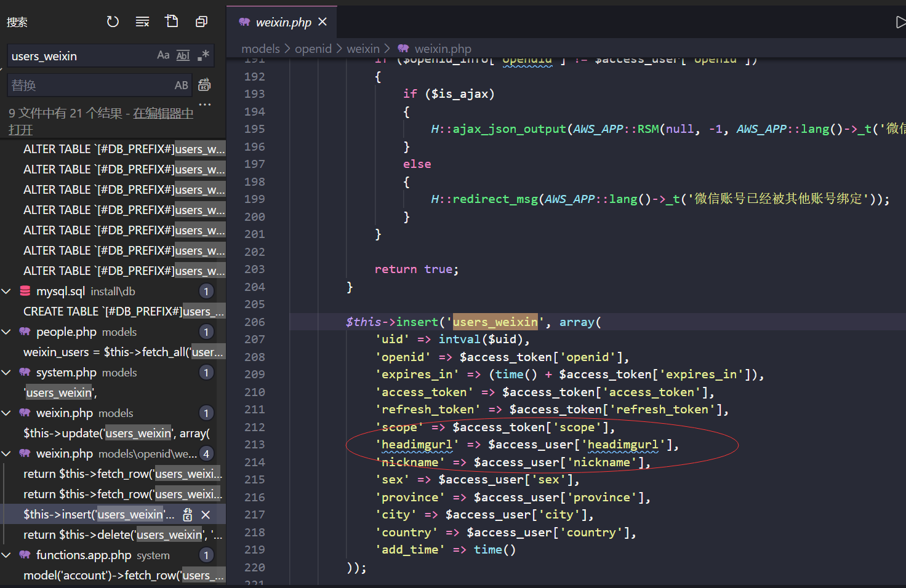Viewport: 906px width, 588px height.
Task: Click the Replace All icon
Action: [204, 85]
